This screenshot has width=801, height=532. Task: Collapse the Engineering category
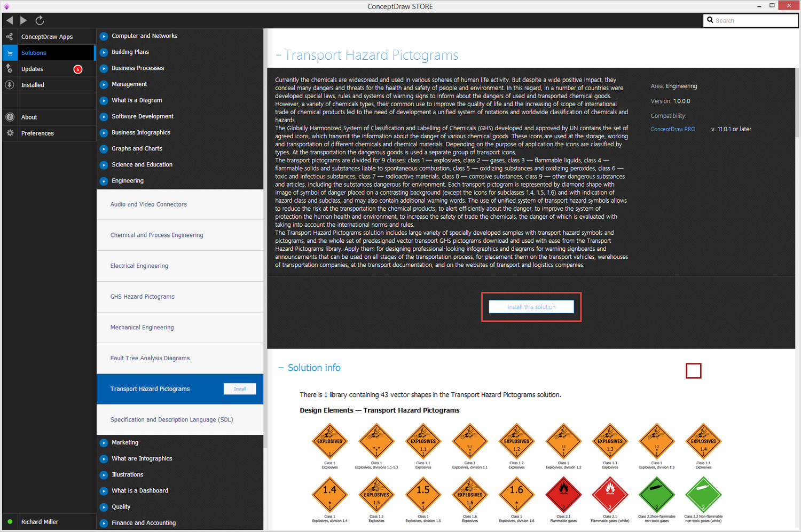point(104,181)
